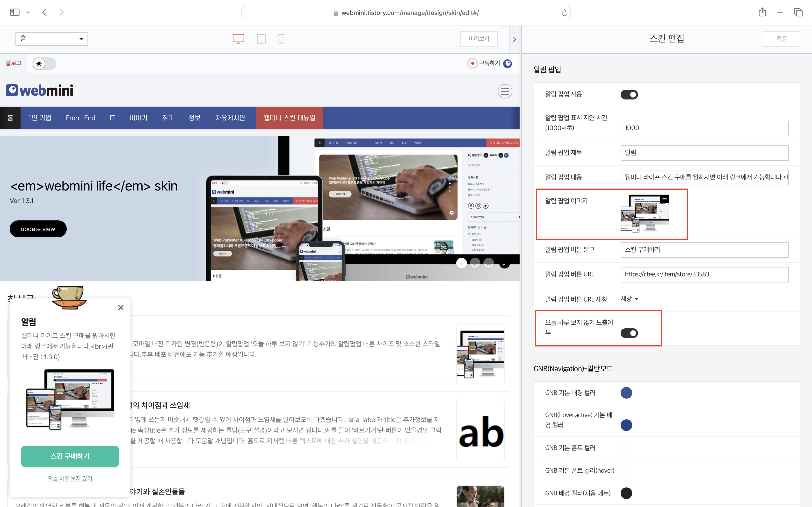Collapse the skin editor panel chevron
This screenshot has height=507, width=812.
click(514, 39)
